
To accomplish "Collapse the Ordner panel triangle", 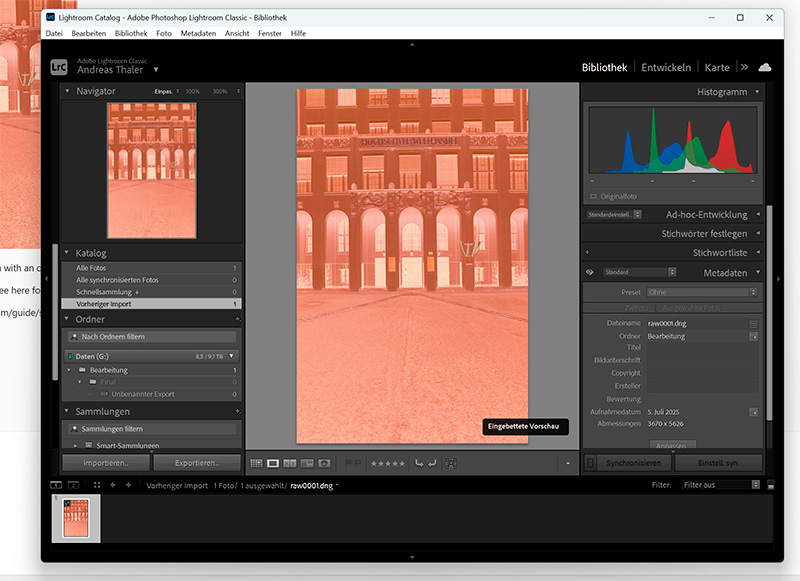I will click(66, 319).
